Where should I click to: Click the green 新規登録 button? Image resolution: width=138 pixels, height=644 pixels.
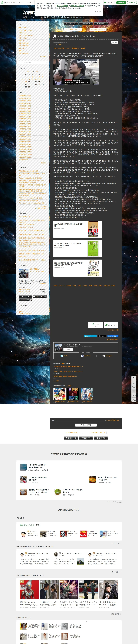[x=121, y=2]
